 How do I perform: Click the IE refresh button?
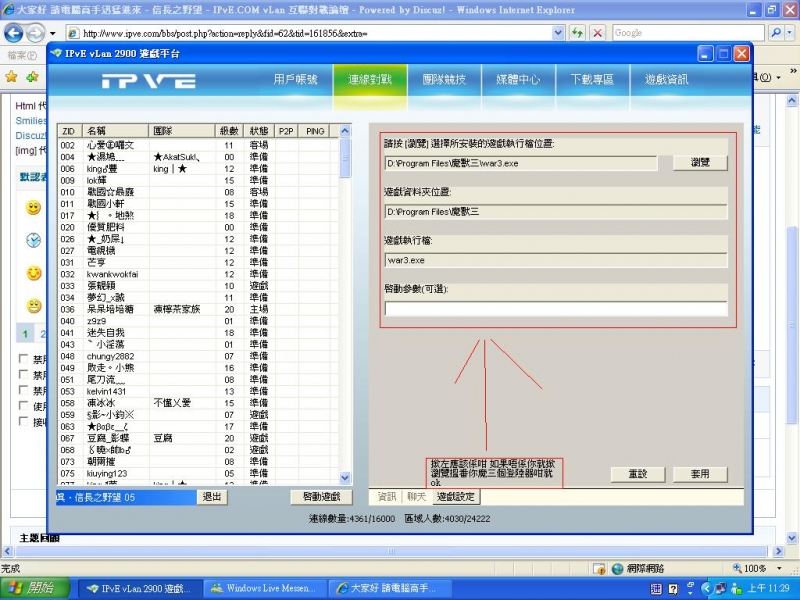(x=578, y=33)
